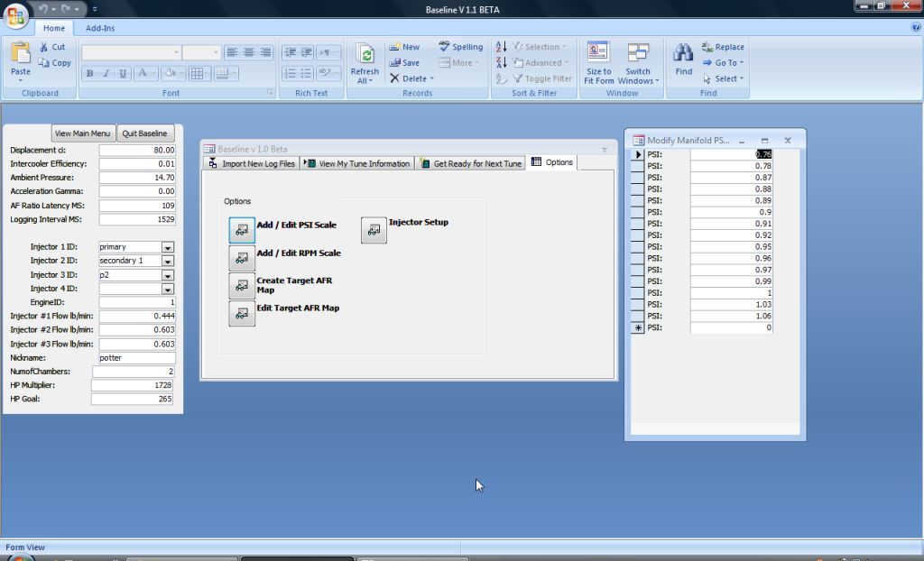Click the Paste clipboard icon
This screenshot has width=924, height=561.
tap(20, 54)
